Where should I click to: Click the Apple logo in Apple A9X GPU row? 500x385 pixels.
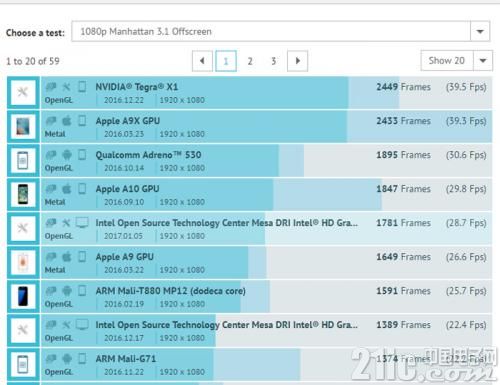(67, 121)
